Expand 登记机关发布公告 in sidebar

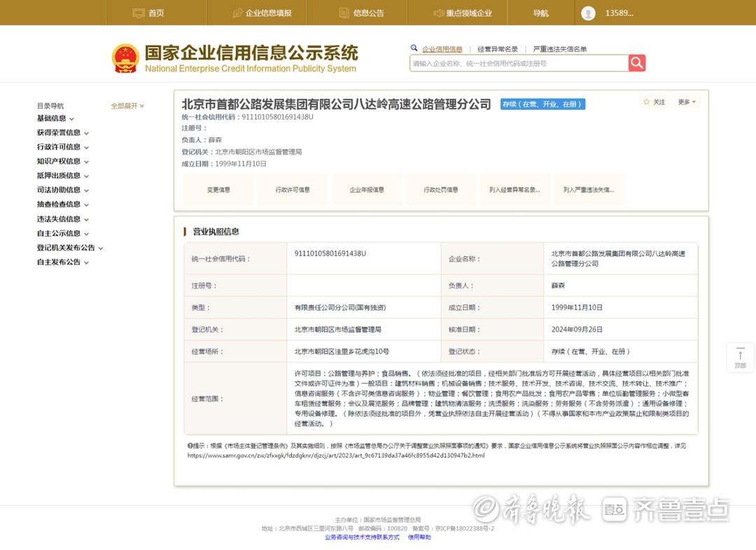pyautogui.click(x=70, y=248)
